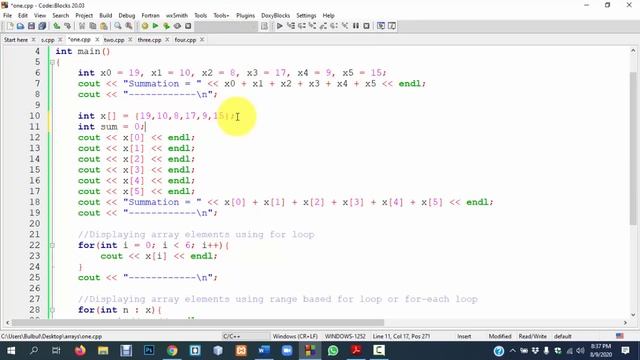The height and width of the screenshot is (360, 640).
Task: Switch to the Start here tab
Action: [x=16, y=40]
